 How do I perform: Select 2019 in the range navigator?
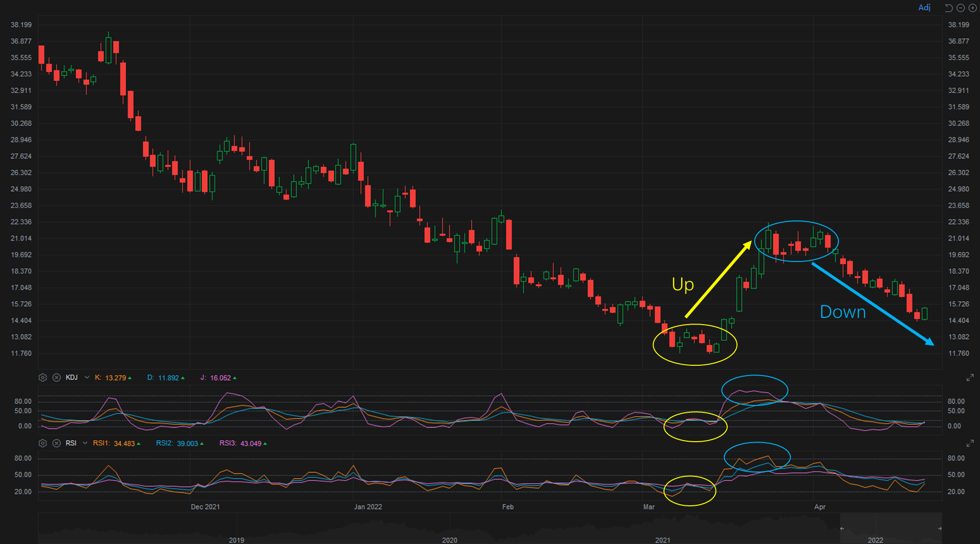pos(236,540)
